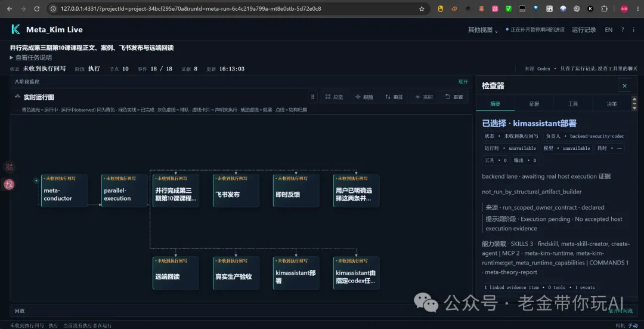Open the Extensions puzzle piece menu
This screenshot has height=329, width=644.
coord(604,8)
